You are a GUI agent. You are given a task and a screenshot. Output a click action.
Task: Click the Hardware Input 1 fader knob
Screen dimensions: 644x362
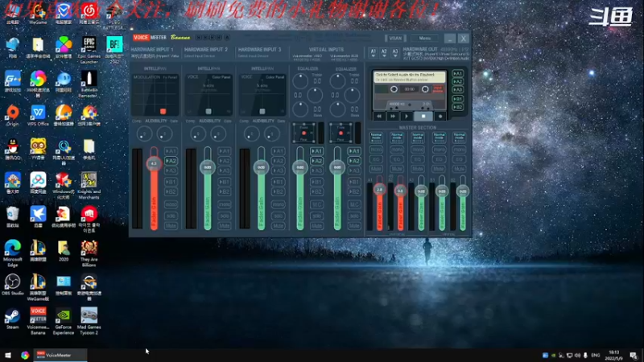coord(154,163)
